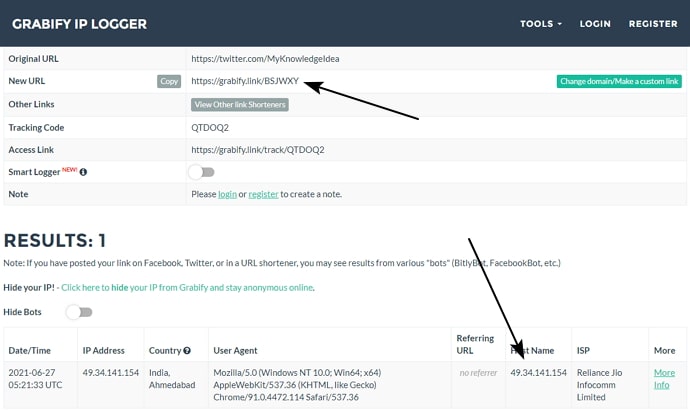Click the RESULTS: 1 heading
This screenshot has width=690, height=412.
pos(55,241)
